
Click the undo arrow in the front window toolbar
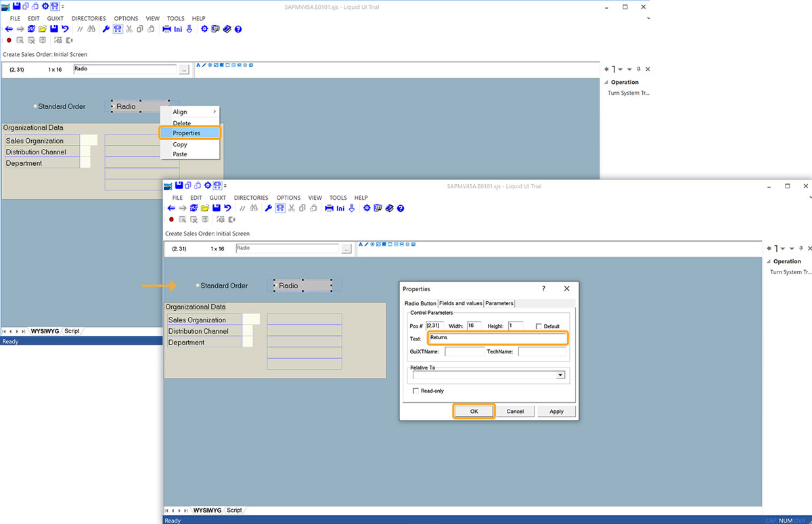pyautogui.click(x=227, y=209)
